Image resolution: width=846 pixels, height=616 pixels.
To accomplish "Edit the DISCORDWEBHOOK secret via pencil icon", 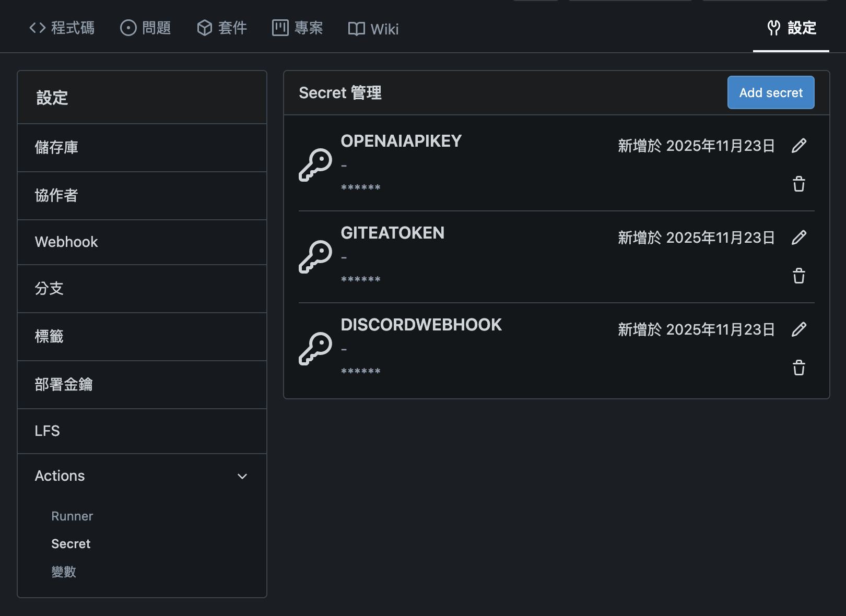I will tap(799, 329).
